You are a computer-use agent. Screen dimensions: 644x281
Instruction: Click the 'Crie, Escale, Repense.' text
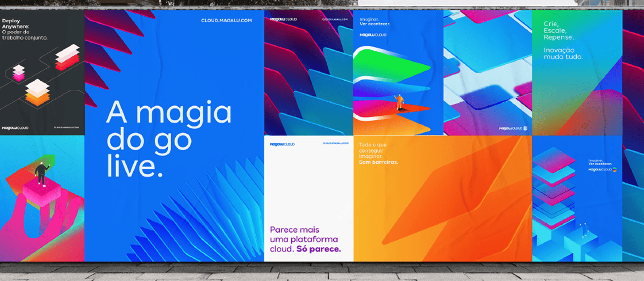[x=558, y=31]
